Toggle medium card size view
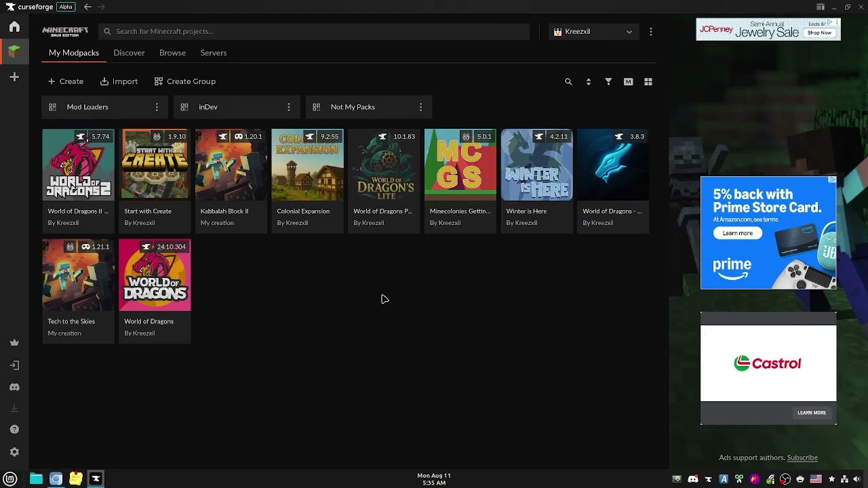 pos(629,81)
